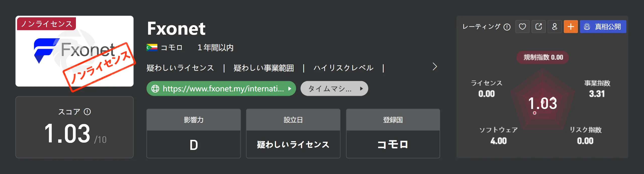Screen dimensions: 644x174
Task: Open the真相公開 blue button
Action: coord(603,27)
